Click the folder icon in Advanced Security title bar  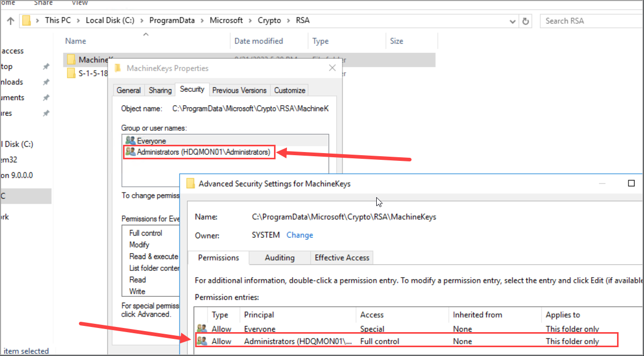[190, 183]
